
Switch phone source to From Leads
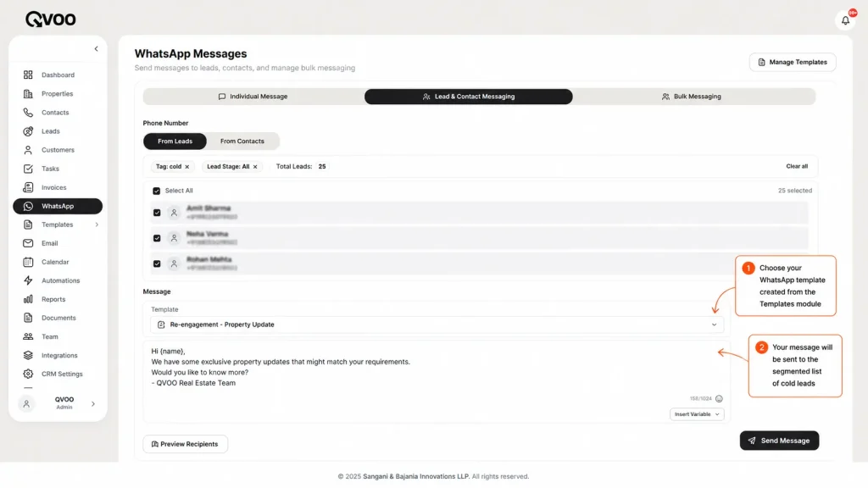(x=175, y=141)
